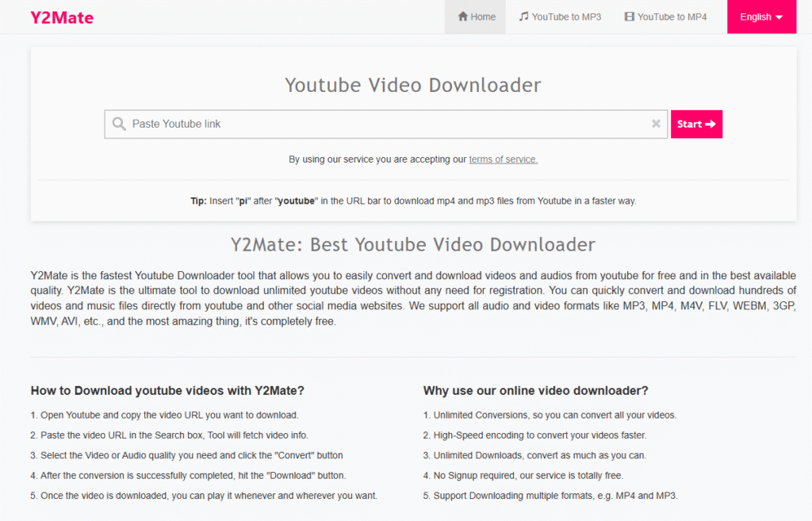Click the Y2Mate logo

[x=62, y=17]
